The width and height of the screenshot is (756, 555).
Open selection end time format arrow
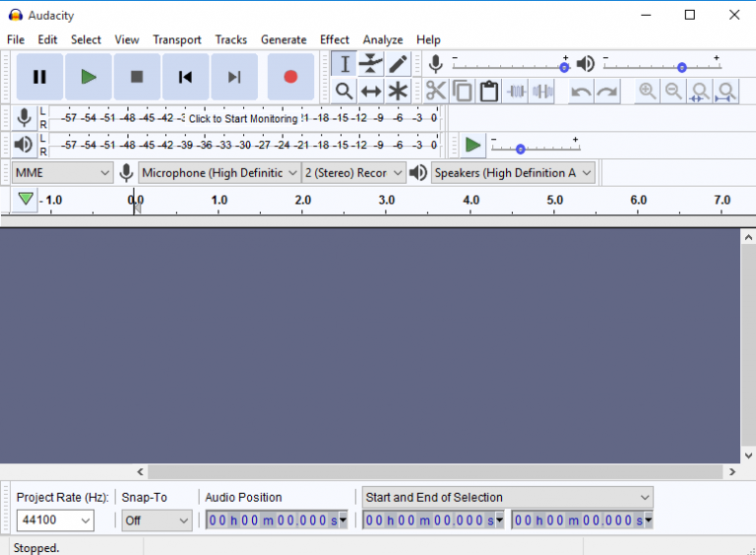[x=649, y=521]
